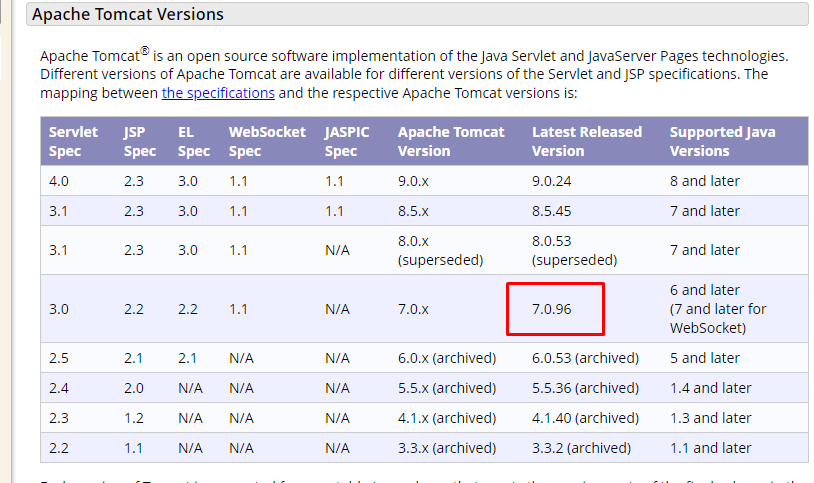Click the '6.0.53 (archived)' release cell
This screenshot has height=483, width=814.
[x=585, y=358]
